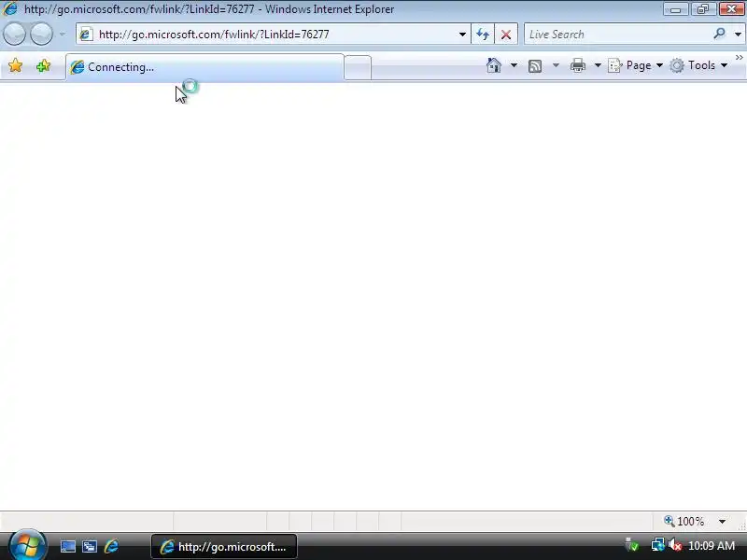This screenshot has width=747, height=560.
Task: Click the Refresh page icon
Action: pyautogui.click(x=483, y=35)
